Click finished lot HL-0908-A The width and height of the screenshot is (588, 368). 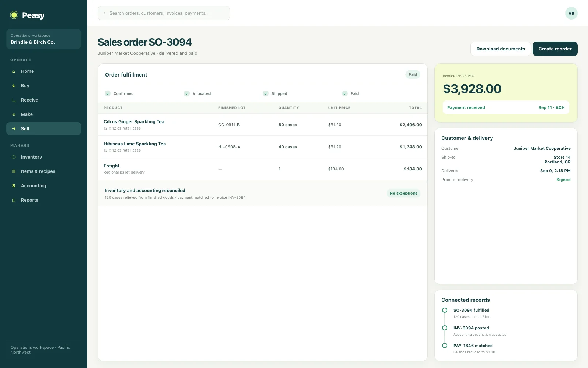229,147
